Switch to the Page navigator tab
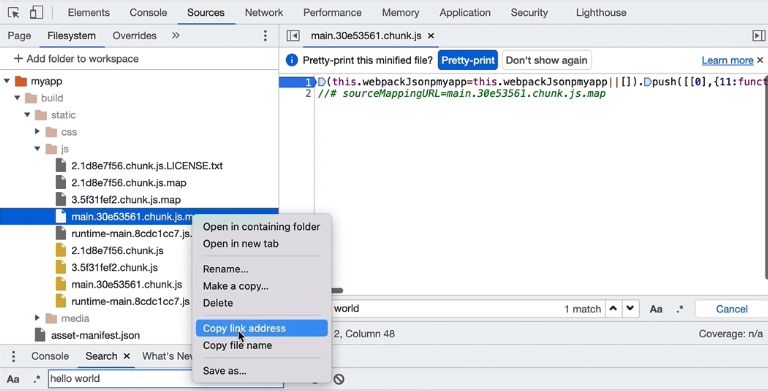The width and height of the screenshot is (768, 391). [x=20, y=36]
